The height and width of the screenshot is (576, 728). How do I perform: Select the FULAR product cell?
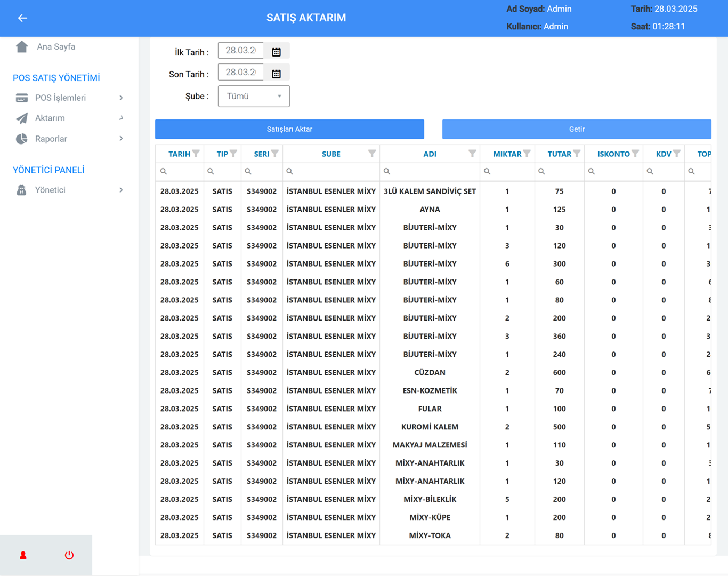[430, 409]
